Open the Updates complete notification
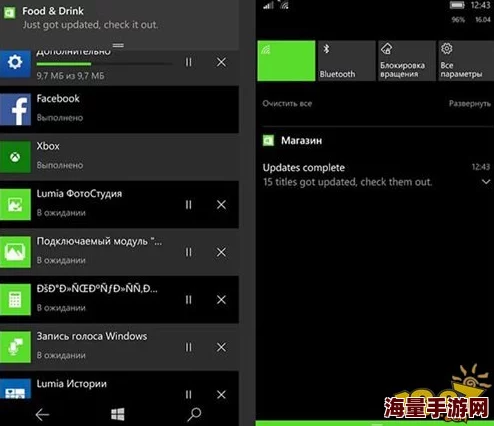This screenshot has height=426, width=494. click(376, 175)
